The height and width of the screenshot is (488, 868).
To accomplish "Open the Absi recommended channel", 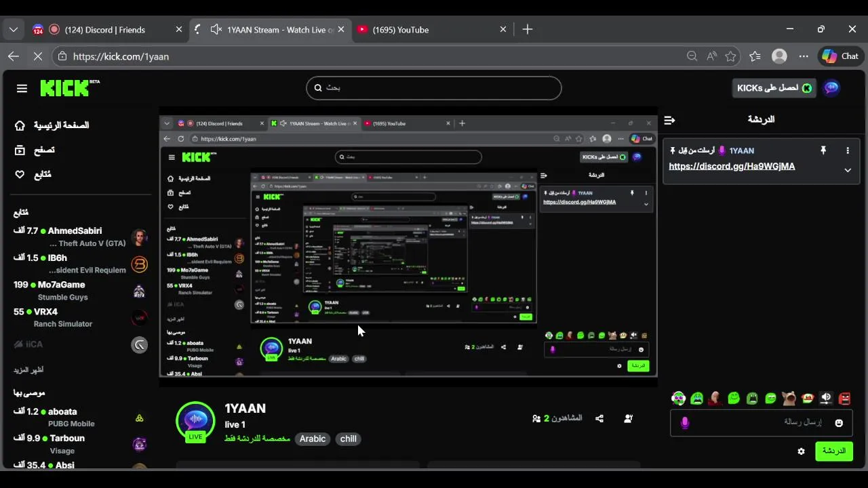I will (x=80, y=465).
